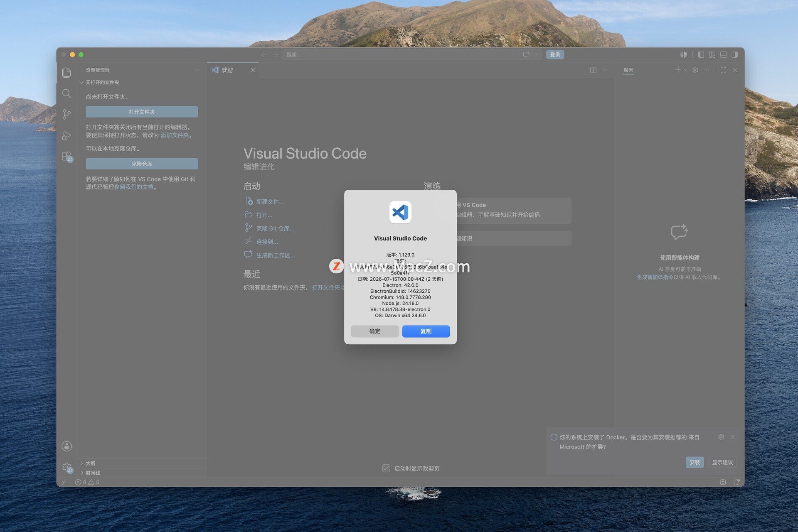Click the remote window icon in status bar
This screenshot has height=532, width=798.
[64, 482]
